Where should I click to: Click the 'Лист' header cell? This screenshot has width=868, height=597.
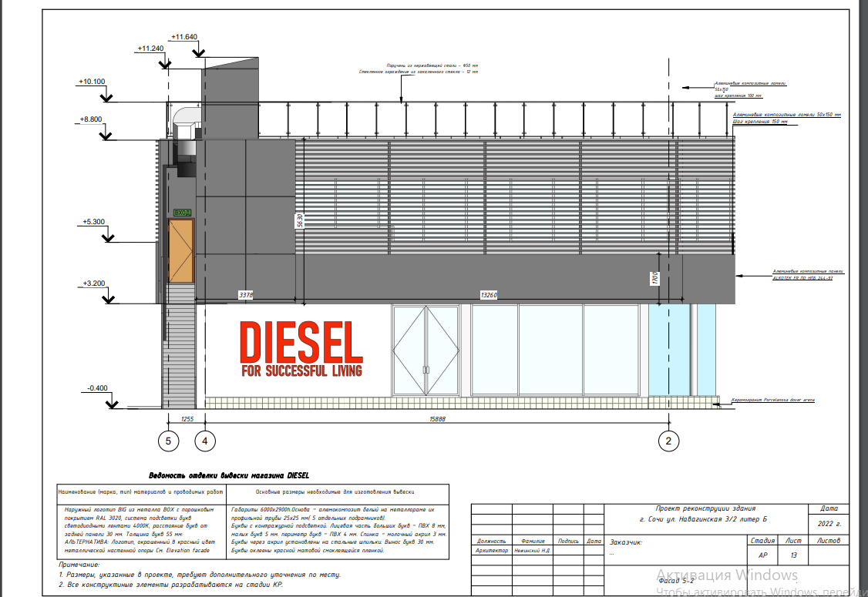[x=792, y=541]
